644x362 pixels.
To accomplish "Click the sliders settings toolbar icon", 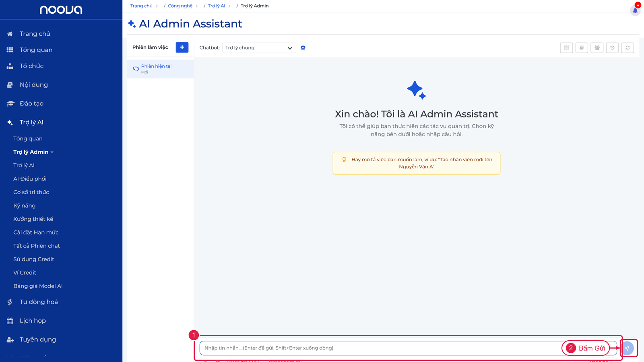I will pyautogui.click(x=566, y=47).
